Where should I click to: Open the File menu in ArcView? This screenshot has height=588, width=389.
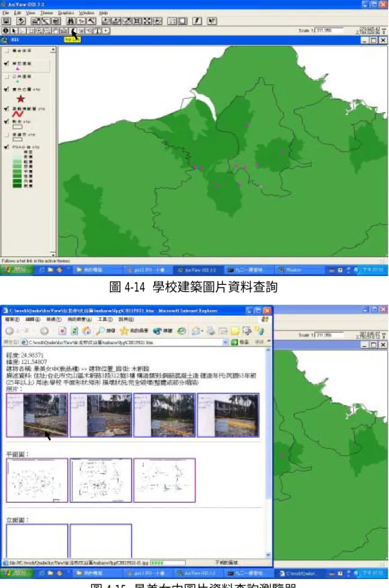[x=5, y=13]
